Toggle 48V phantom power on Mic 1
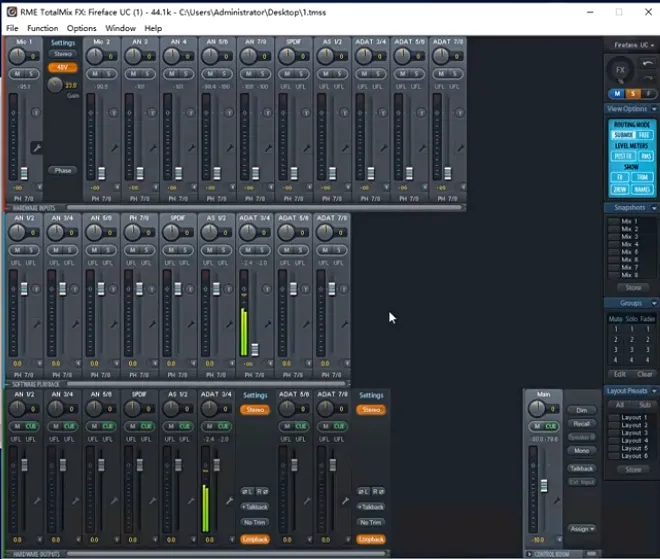660x559 pixels. coord(62,67)
